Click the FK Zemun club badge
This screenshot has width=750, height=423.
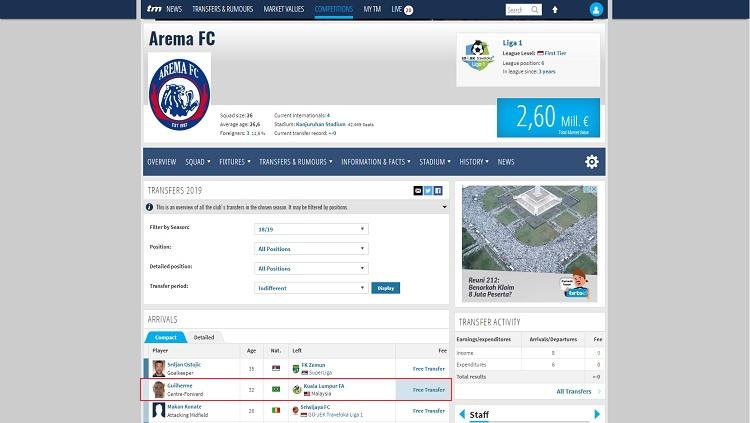(x=296, y=368)
